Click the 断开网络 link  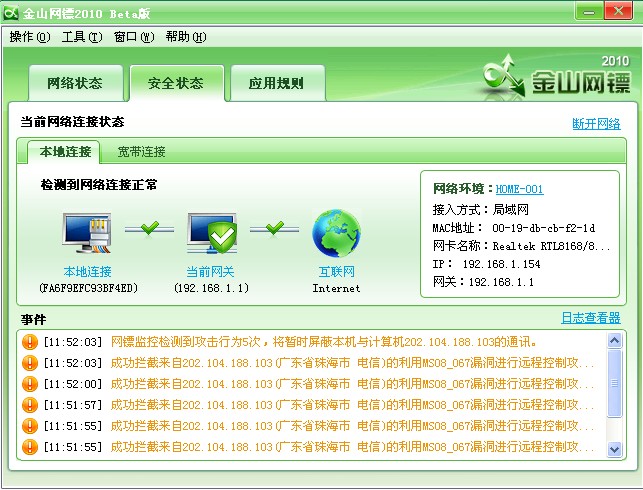[x=596, y=124]
